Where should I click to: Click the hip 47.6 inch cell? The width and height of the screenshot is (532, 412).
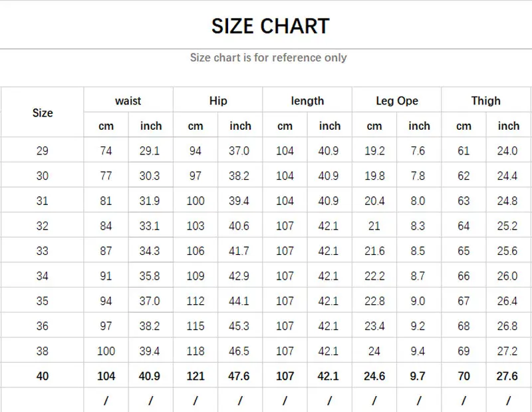(x=239, y=377)
